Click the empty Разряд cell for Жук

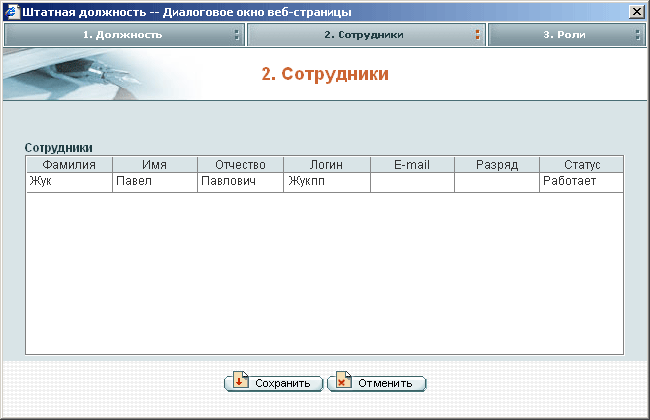(497, 182)
